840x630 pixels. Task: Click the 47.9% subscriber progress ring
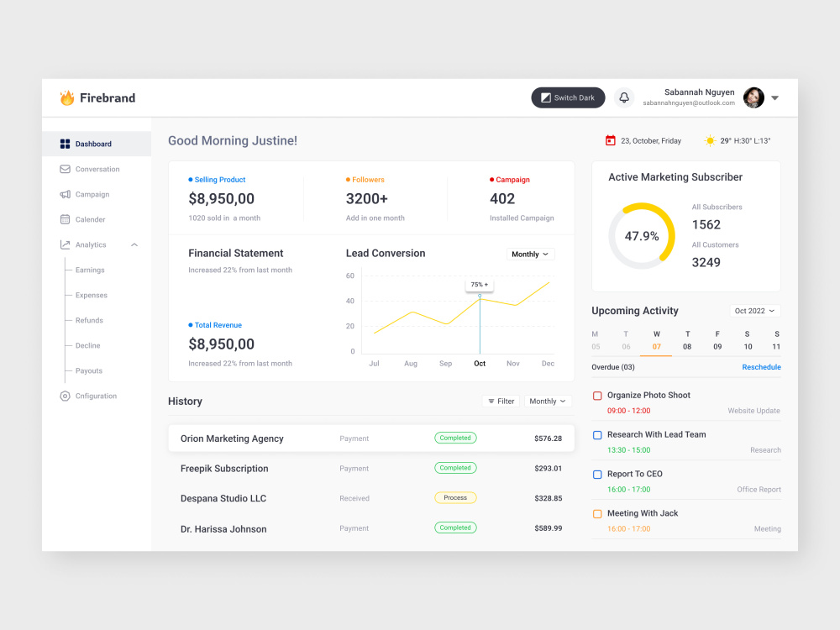click(642, 236)
